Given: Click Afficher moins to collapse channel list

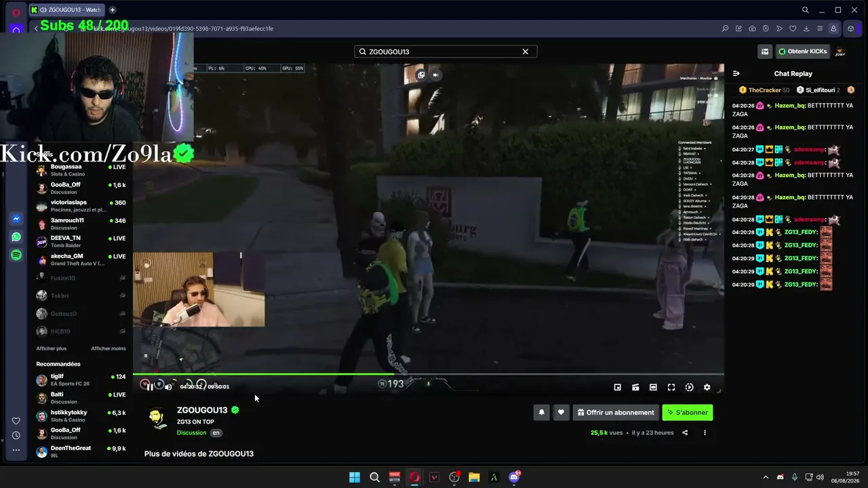Looking at the screenshot, I should pyautogui.click(x=108, y=348).
